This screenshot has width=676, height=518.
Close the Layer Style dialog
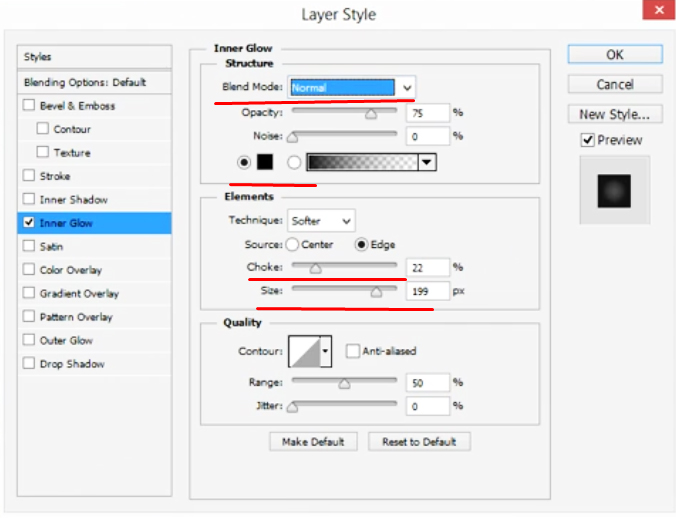[x=659, y=9]
